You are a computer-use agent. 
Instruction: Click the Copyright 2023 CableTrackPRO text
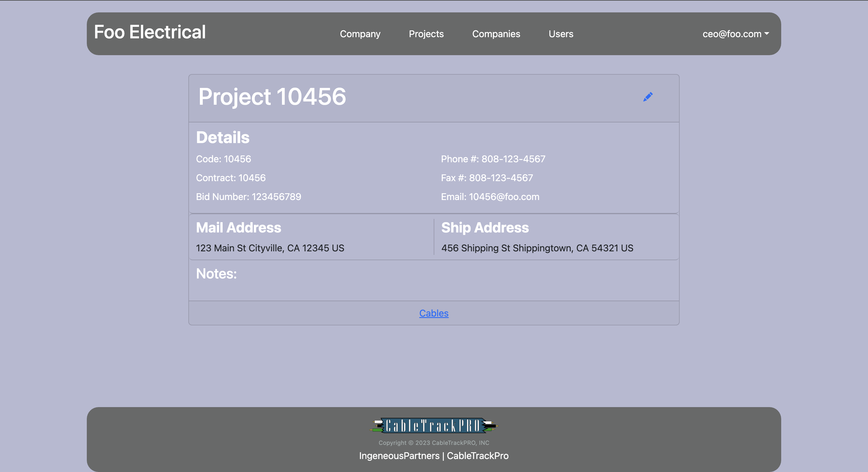pyautogui.click(x=434, y=443)
